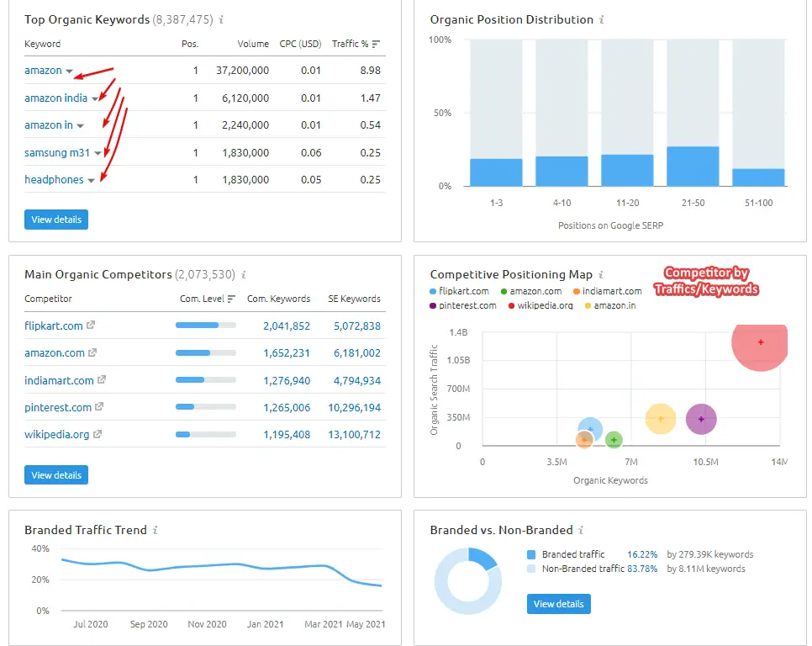Open flipkart.com external link icon
Image resolution: width=812 pixels, height=646 pixels.
click(x=91, y=325)
